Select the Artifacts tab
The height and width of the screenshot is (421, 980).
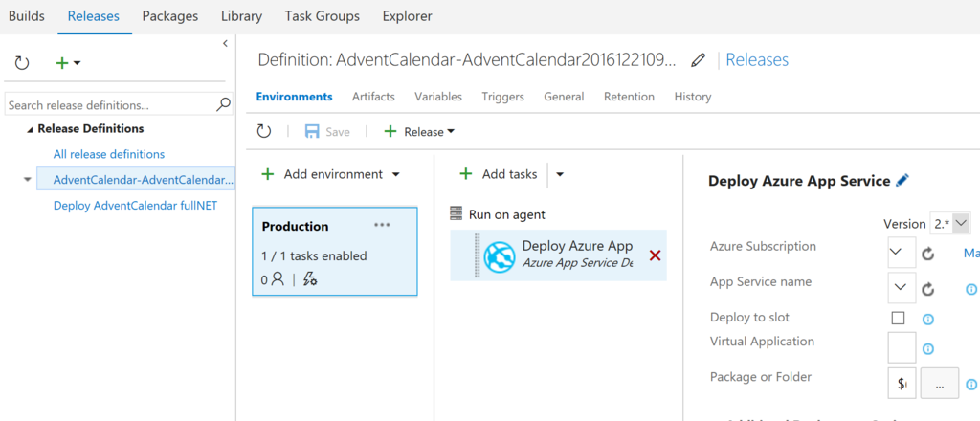(x=373, y=97)
